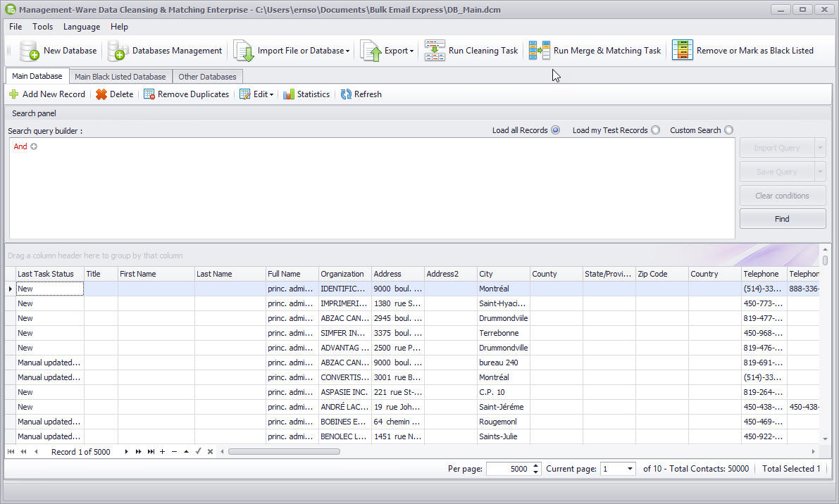Enable the Custom Search option
Viewport: 839px width, 504px height.
coord(729,130)
